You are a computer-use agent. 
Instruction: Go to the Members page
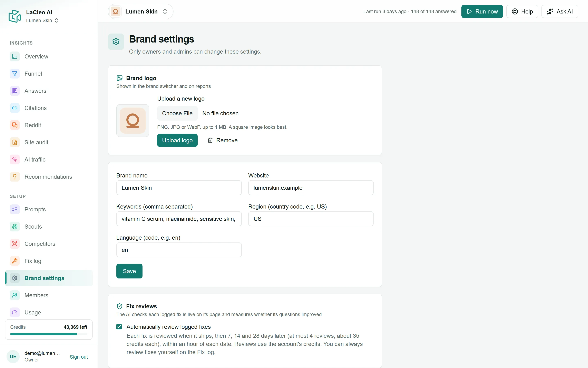49,295
